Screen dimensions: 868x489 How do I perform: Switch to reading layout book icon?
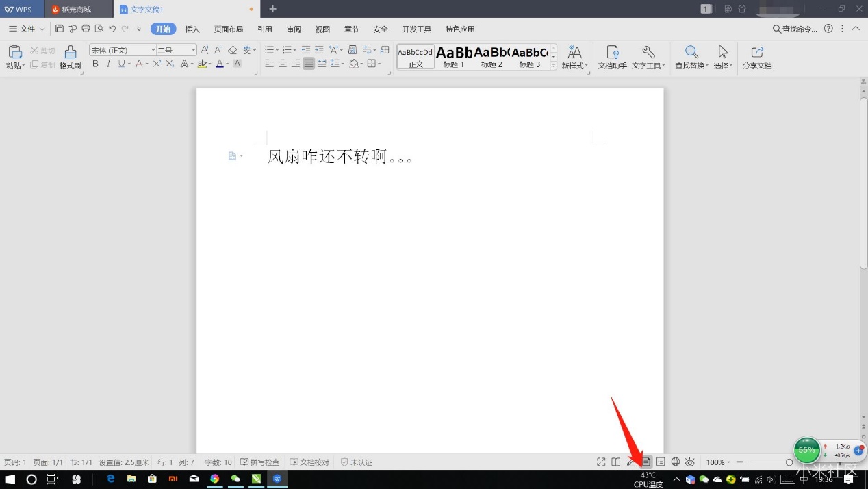pyautogui.click(x=616, y=462)
